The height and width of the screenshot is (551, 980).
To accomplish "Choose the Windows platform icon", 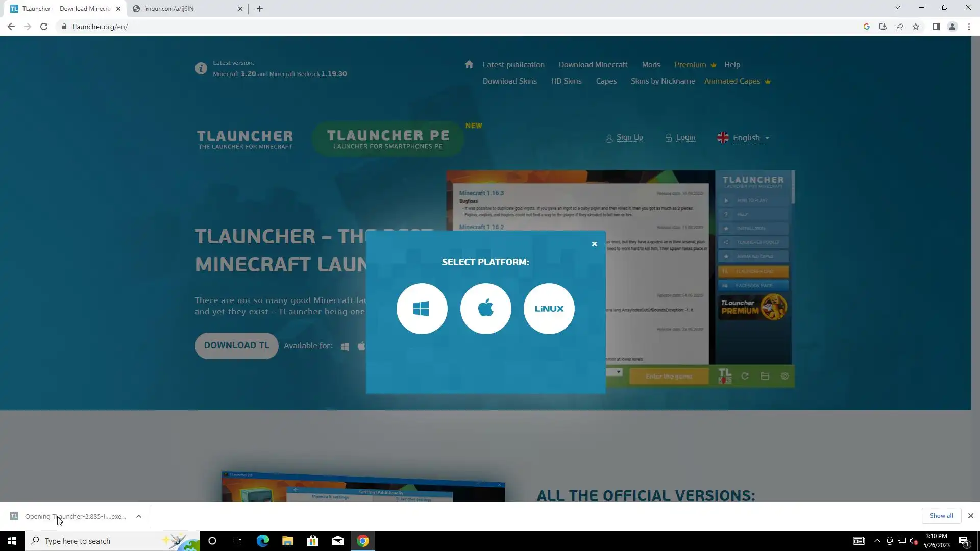I will [422, 309].
